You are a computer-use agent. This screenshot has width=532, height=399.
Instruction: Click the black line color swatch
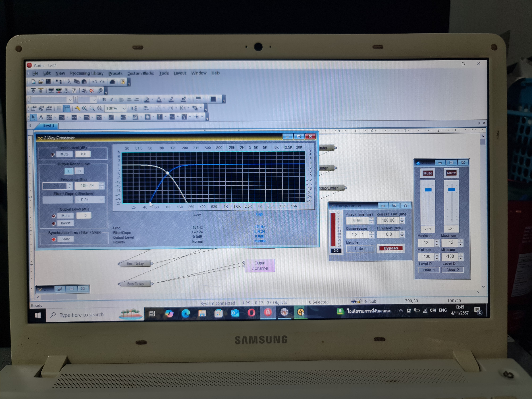point(213,99)
